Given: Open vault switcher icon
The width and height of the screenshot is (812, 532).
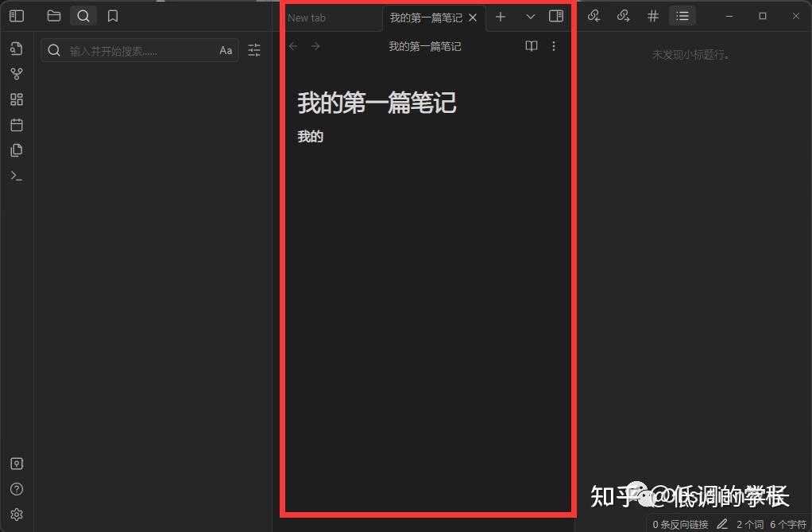Looking at the screenshot, I should pyautogui.click(x=17, y=464).
